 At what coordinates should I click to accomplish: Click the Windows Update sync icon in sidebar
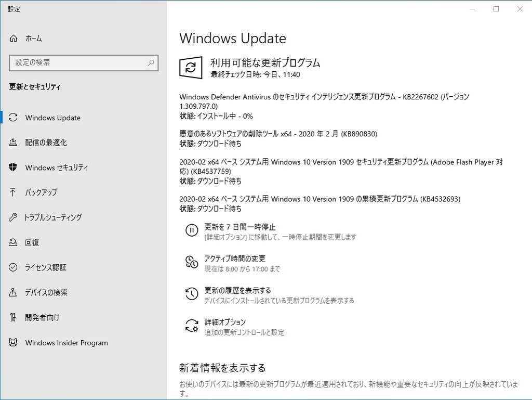tap(13, 118)
